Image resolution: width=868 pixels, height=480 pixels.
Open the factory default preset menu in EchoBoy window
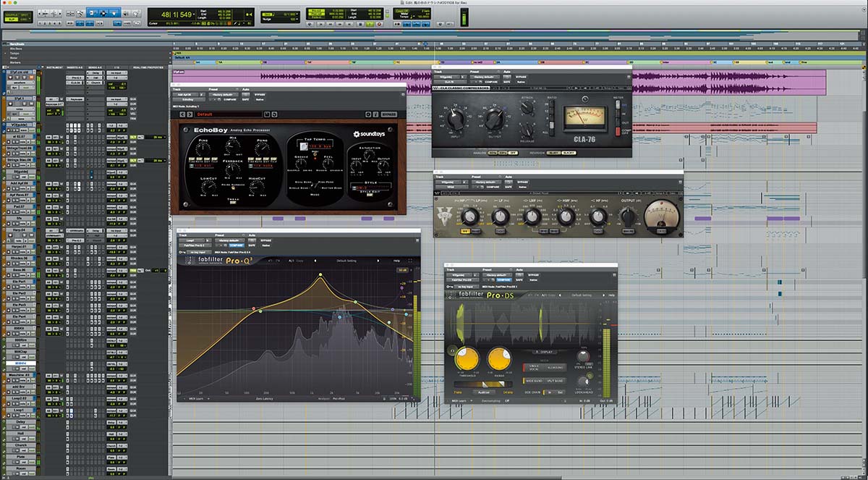[x=224, y=95]
